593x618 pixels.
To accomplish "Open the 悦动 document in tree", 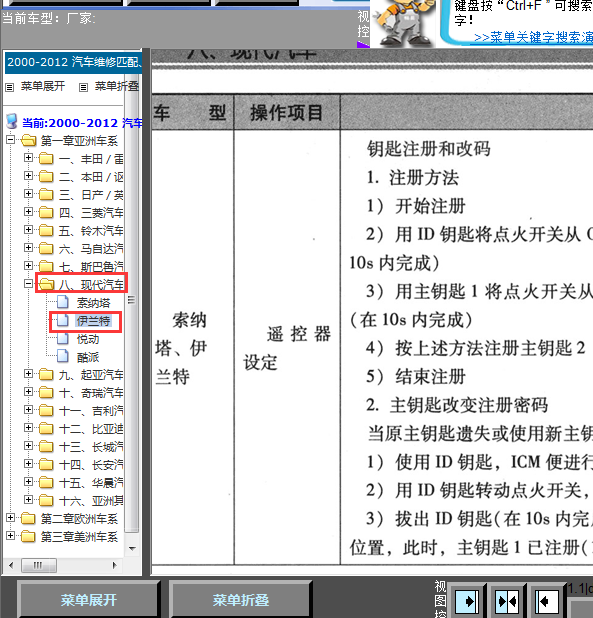I will click(x=88, y=339).
